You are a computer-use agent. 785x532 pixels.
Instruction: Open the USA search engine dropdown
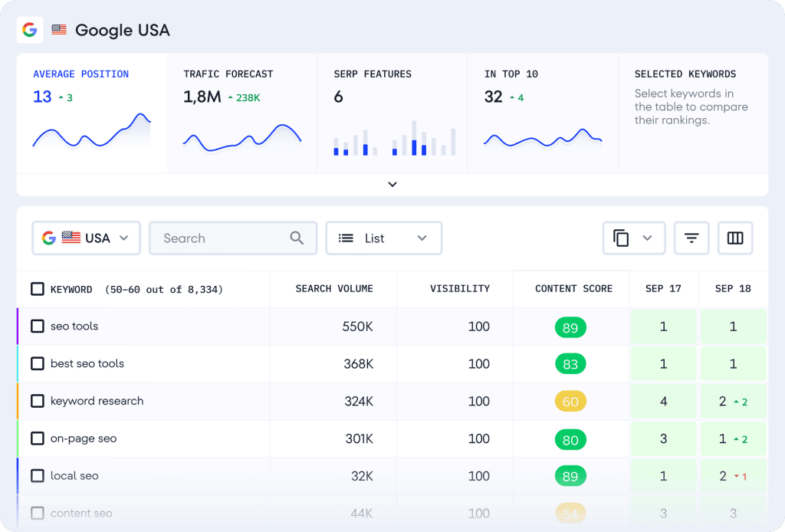(86, 238)
